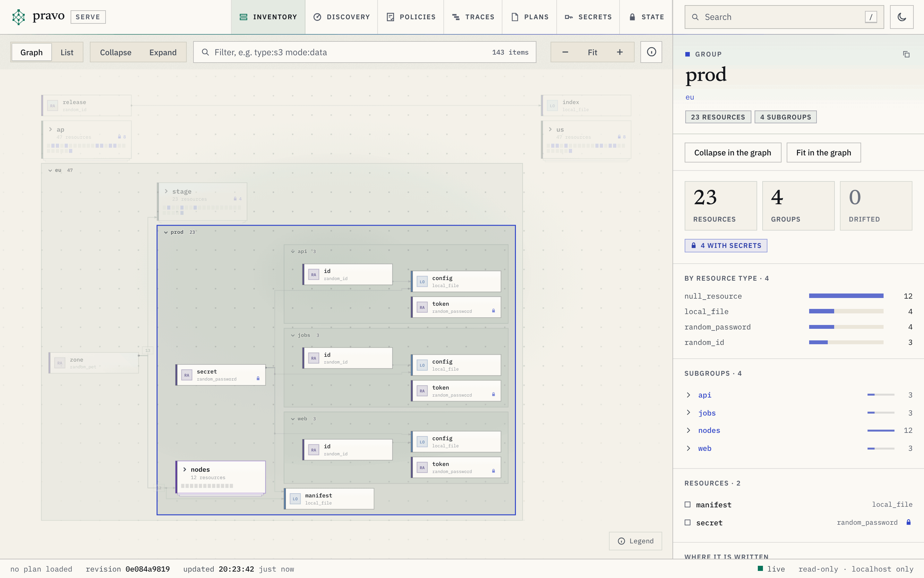Image resolution: width=924 pixels, height=578 pixels.
Task: Follow the eu parent group link
Action: [689, 97]
